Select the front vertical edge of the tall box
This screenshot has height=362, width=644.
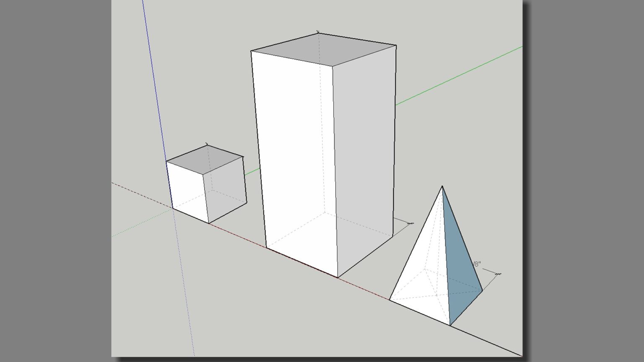coord(335,168)
